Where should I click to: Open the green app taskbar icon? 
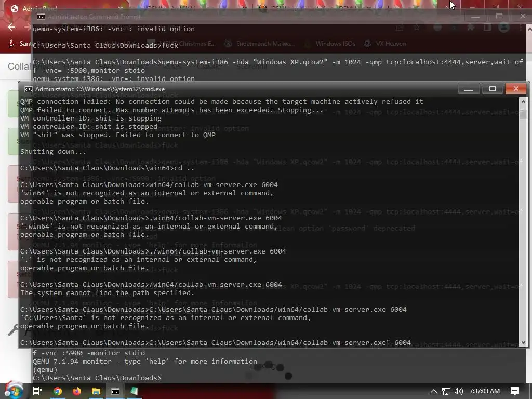click(x=135, y=391)
